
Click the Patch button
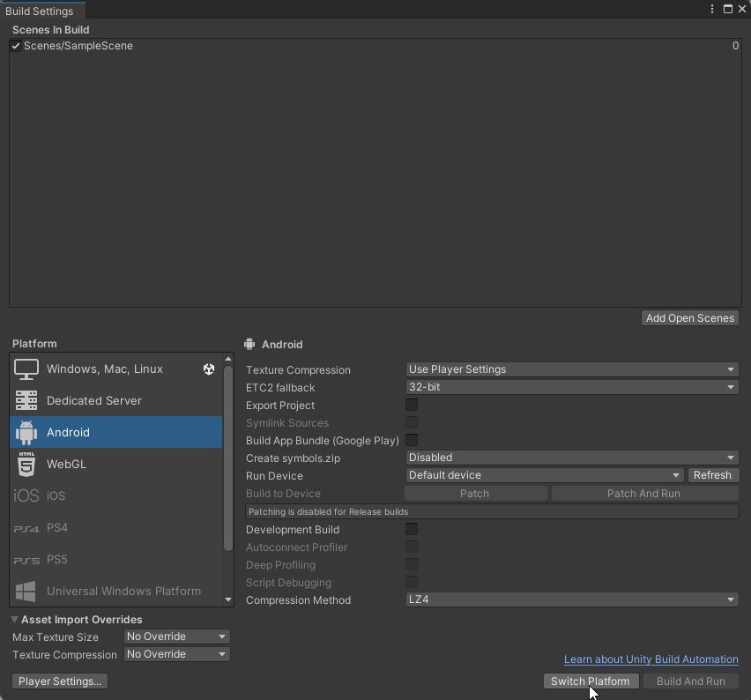[x=475, y=494]
